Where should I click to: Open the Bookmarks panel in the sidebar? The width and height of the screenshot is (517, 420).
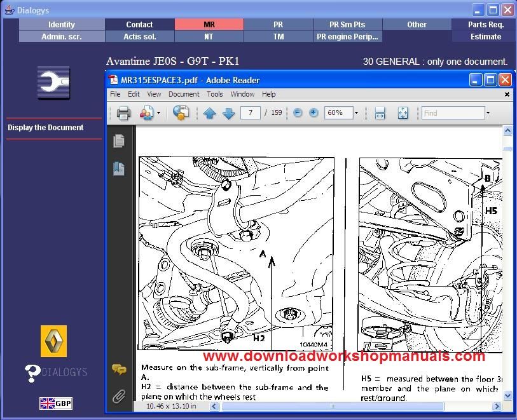(x=119, y=168)
